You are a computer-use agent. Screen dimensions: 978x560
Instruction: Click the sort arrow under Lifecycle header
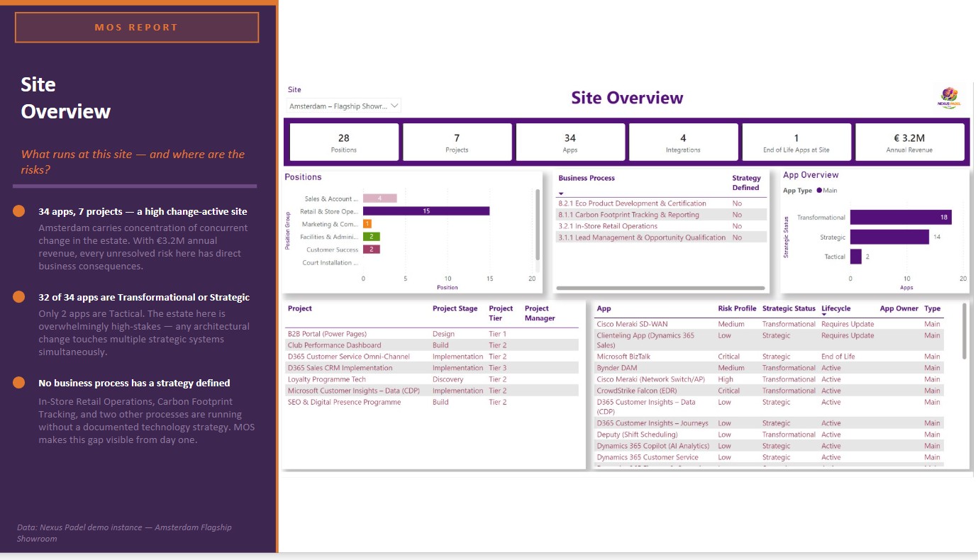824,315
